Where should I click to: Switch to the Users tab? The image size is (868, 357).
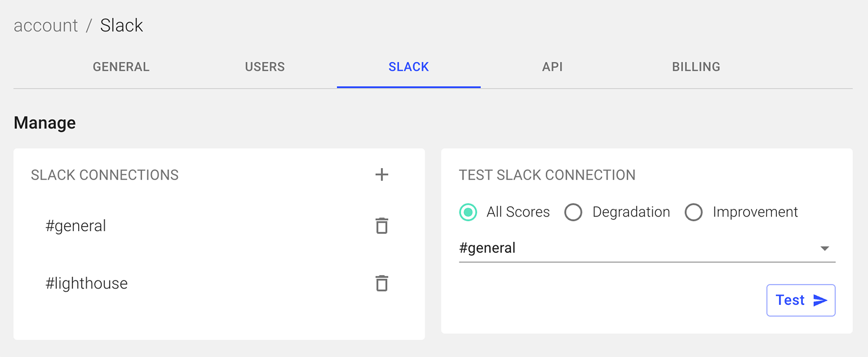(265, 67)
